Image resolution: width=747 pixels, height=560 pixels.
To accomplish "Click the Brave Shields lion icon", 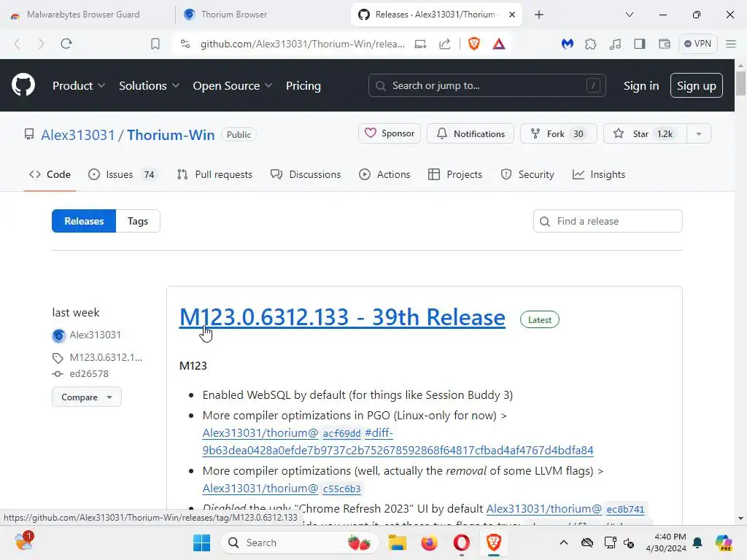I will pyautogui.click(x=474, y=44).
